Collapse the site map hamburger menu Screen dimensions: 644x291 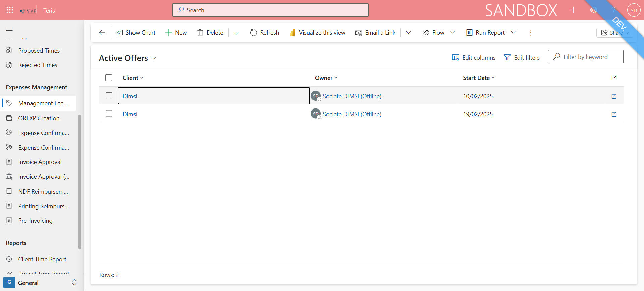[9, 29]
